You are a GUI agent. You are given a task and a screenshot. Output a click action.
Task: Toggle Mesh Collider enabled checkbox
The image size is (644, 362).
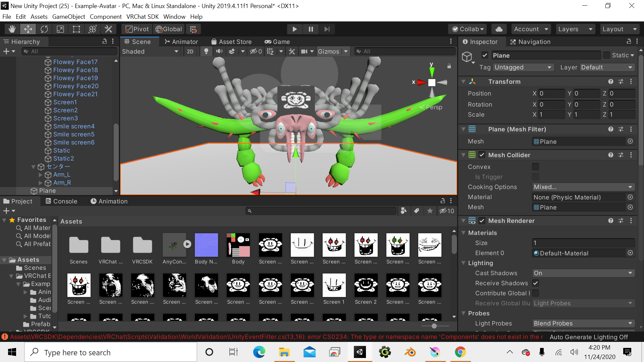[x=482, y=155]
